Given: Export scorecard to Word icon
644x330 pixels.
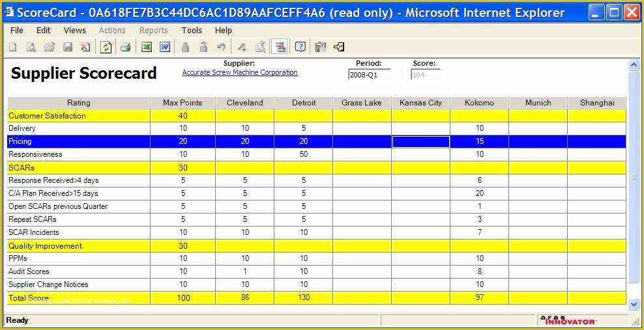Looking at the screenshot, I should click(165, 47).
